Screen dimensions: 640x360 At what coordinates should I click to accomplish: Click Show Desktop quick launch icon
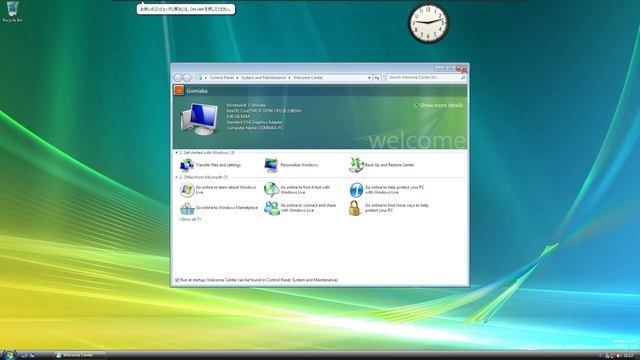(24, 356)
